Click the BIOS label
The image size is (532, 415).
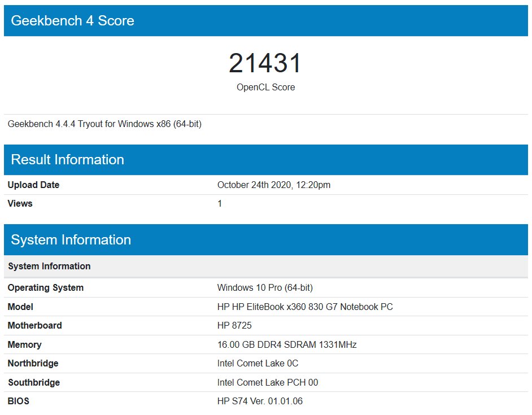point(19,401)
